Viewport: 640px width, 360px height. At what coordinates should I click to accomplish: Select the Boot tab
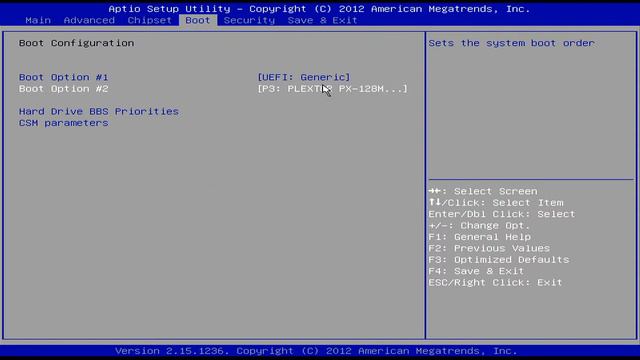pos(198,20)
